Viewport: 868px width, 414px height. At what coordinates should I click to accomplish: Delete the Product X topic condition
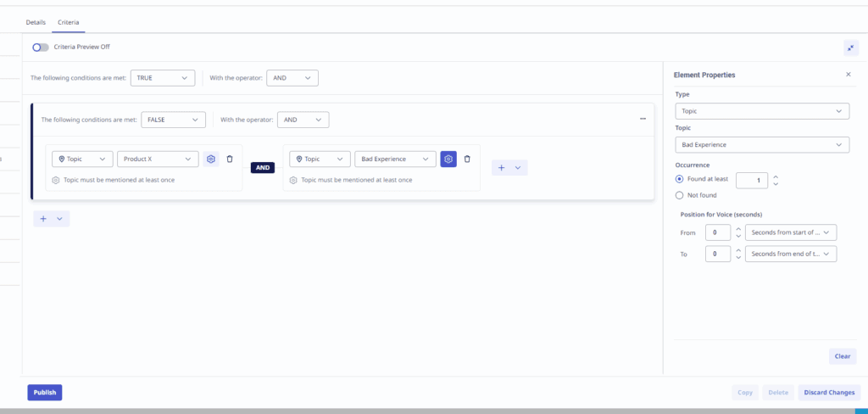pos(230,159)
